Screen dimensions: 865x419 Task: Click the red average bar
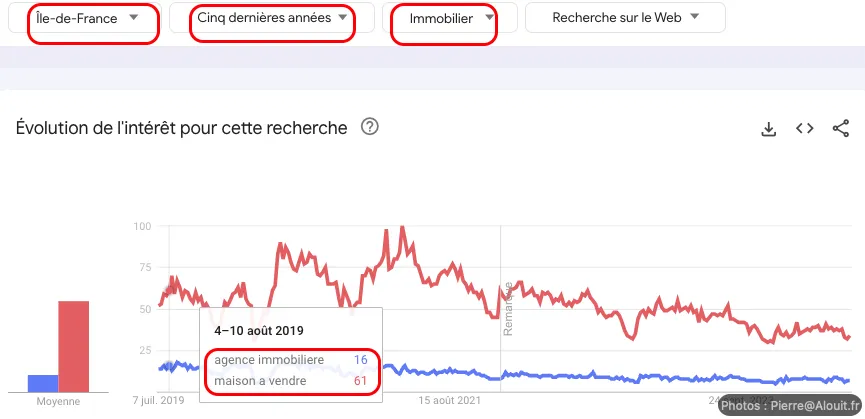click(73, 346)
